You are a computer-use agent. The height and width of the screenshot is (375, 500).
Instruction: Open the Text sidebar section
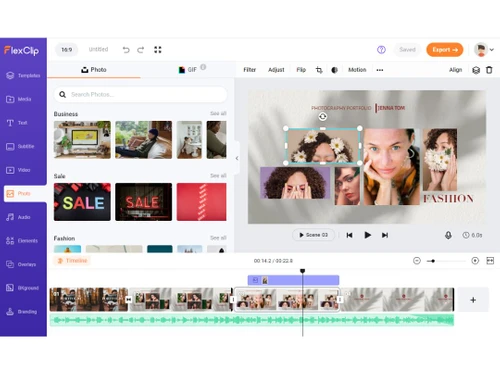[x=17, y=123]
